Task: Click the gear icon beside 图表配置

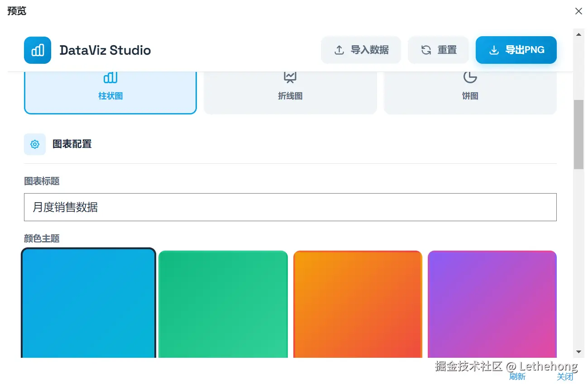Action: (x=35, y=144)
